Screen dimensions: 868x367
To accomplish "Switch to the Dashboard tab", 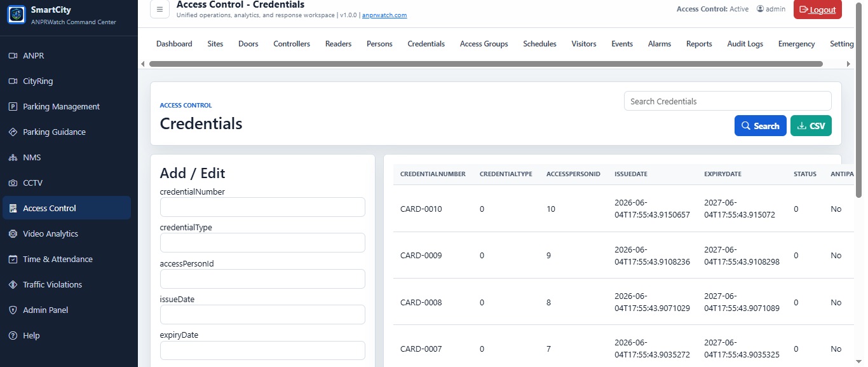I will pos(174,44).
